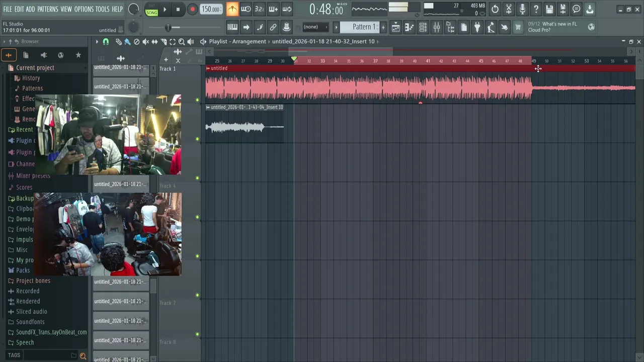Arm the record button

[192, 10]
